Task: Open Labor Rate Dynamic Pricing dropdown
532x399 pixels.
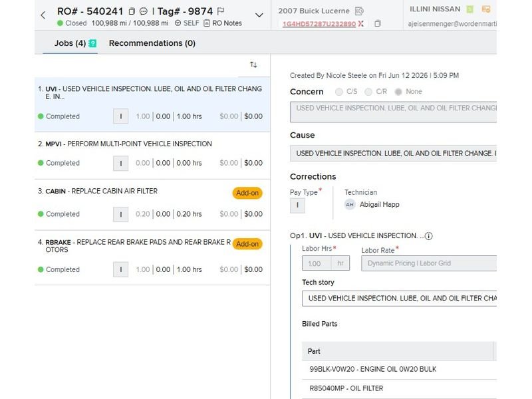Action: click(x=429, y=263)
